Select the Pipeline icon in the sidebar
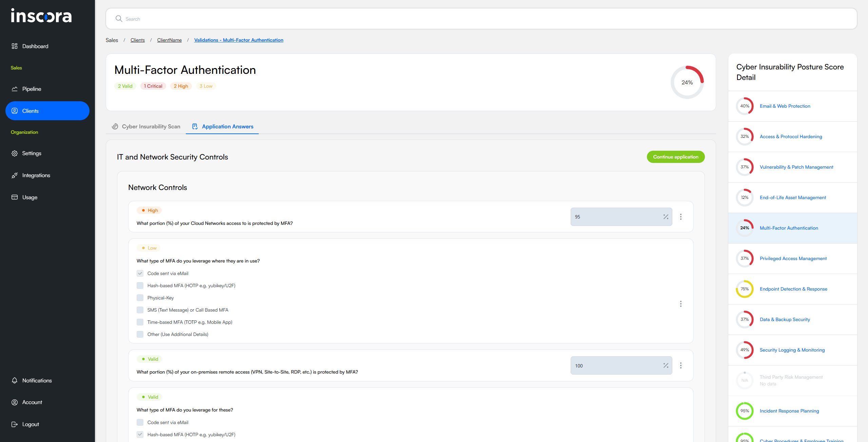868x442 pixels. (15, 89)
